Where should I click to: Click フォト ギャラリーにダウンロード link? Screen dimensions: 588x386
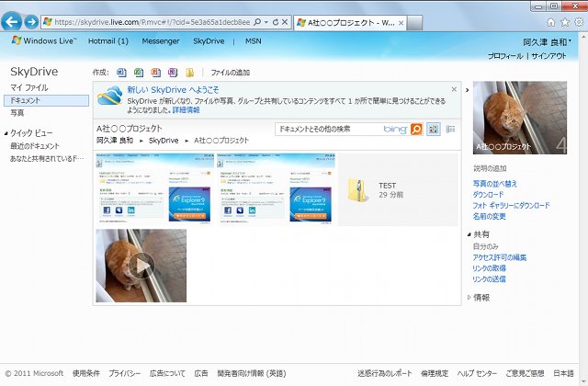click(511, 206)
